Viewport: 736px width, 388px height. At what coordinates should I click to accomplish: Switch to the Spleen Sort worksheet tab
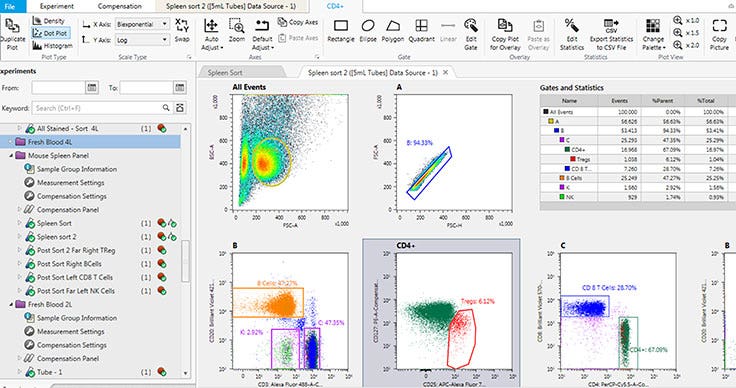click(x=225, y=73)
